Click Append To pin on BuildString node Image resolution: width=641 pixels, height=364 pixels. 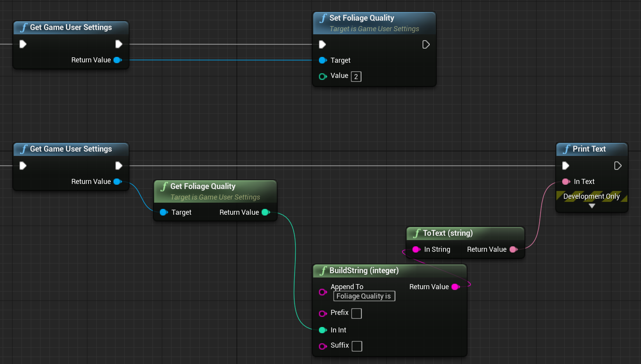(x=323, y=292)
